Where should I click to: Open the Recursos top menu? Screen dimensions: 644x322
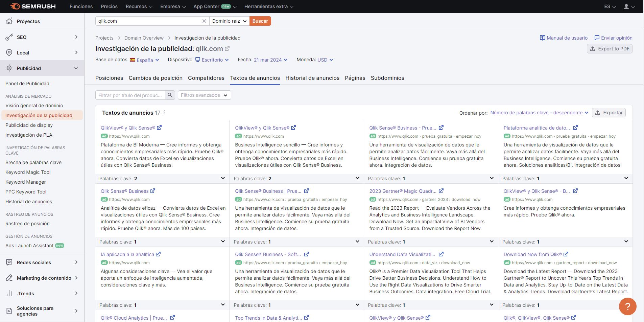coord(139,6)
